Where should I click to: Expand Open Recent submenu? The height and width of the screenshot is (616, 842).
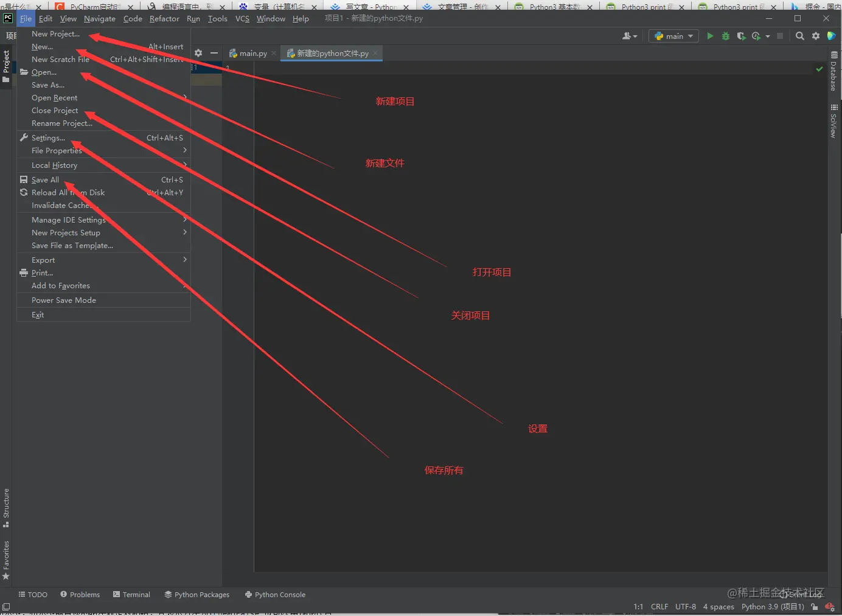pyautogui.click(x=103, y=98)
